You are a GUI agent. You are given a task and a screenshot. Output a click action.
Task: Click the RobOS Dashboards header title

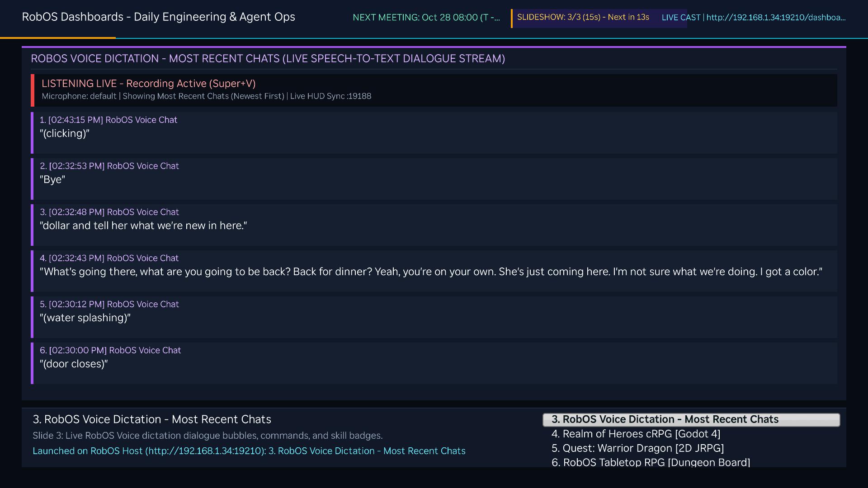click(158, 17)
